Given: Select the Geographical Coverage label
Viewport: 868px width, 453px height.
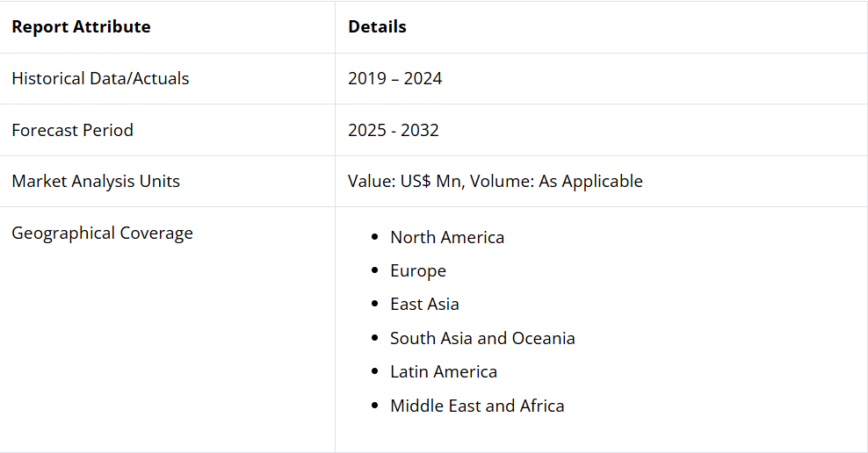Looking at the screenshot, I should (103, 233).
